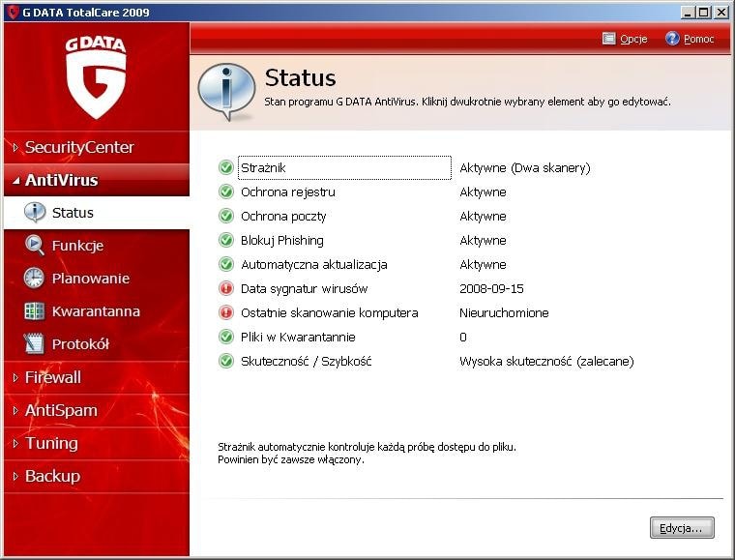
Task: Expand the SecurityCenter section
Action: [x=79, y=147]
